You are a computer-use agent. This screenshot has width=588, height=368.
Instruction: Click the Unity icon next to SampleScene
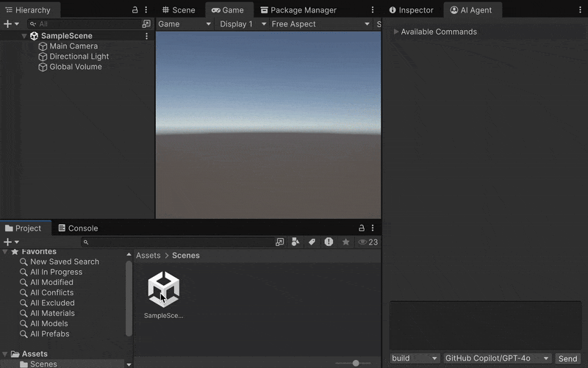click(34, 36)
